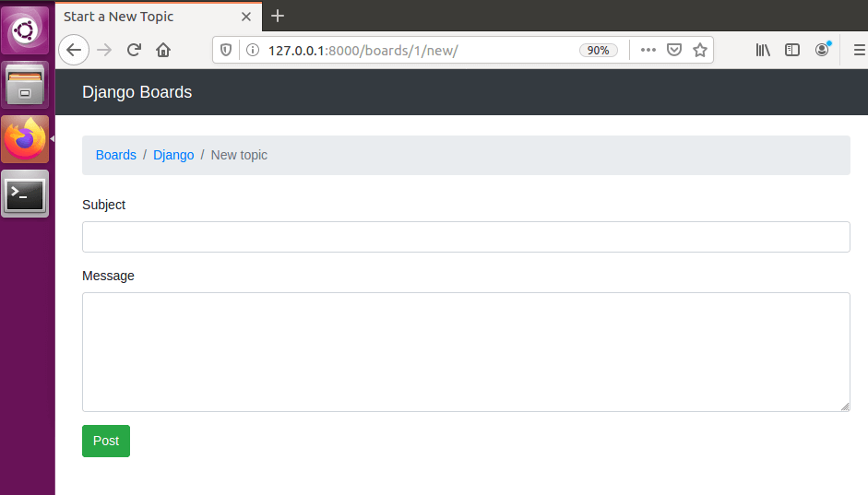The height and width of the screenshot is (495, 868).
Task: Click the Subject field label
Action: [103, 205]
